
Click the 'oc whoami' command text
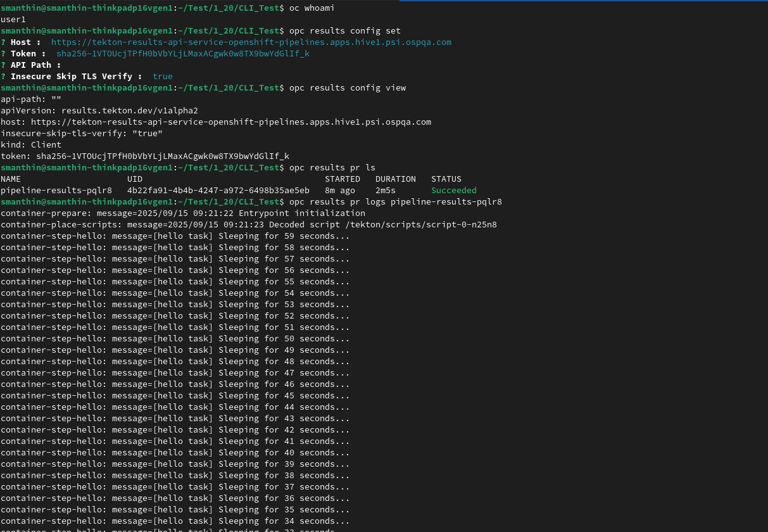point(312,8)
